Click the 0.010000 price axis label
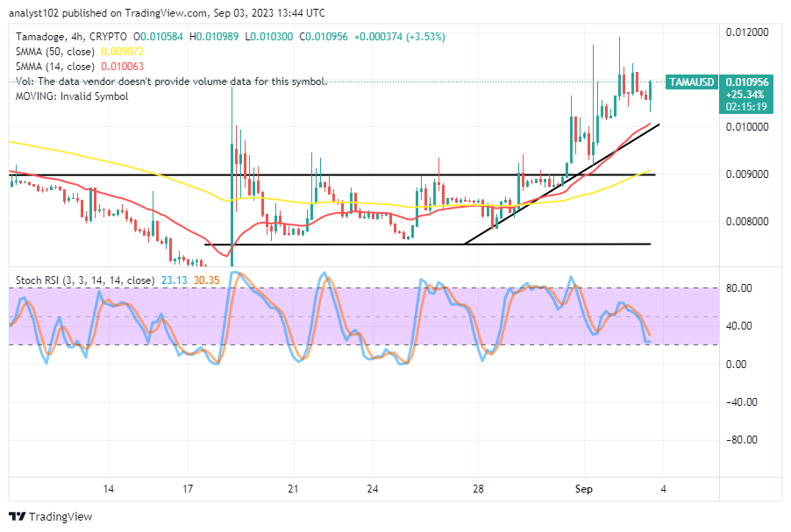Screen dimensions: 791x532 pos(747,126)
